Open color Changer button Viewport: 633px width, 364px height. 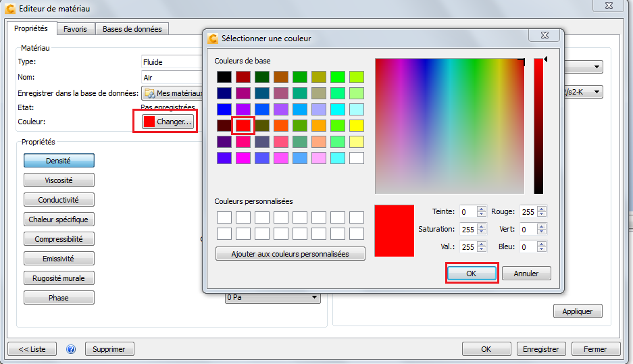click(x=168, y=122)
